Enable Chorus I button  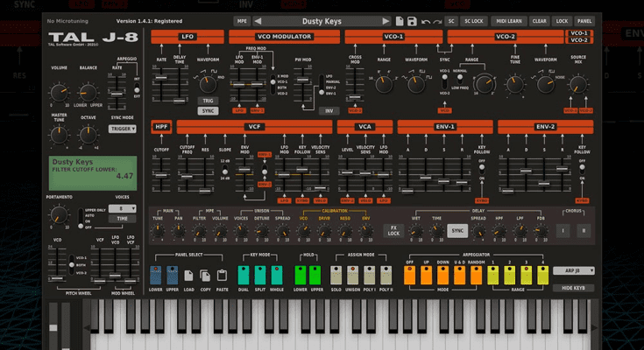[x=563, y=231]
